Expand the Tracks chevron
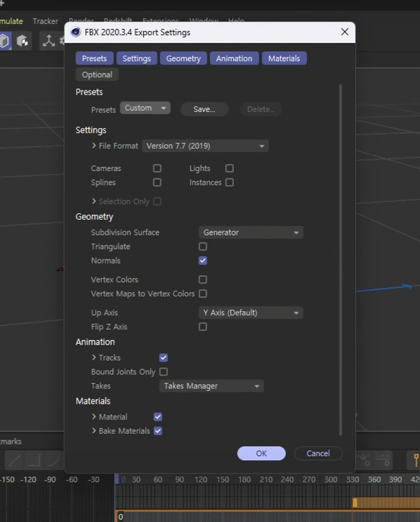Image resolution: width=420 pixels, height=522 pixels. (94, 357)
